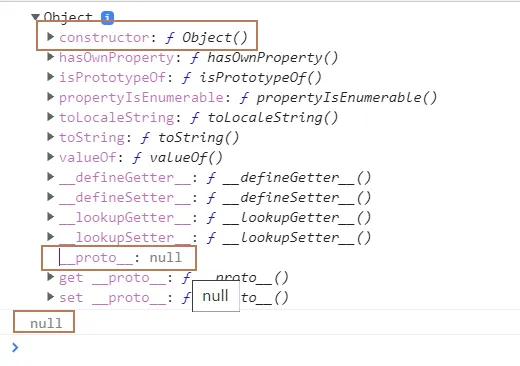
Task: Click the 'ƒ hasOwnProperty()' value
Action: click(264, 58)
